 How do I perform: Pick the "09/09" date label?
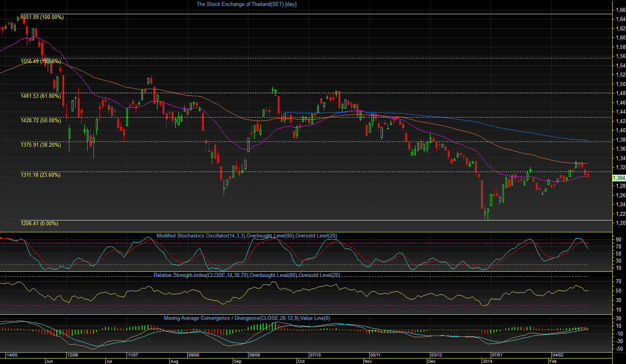[x=254, y=355]
